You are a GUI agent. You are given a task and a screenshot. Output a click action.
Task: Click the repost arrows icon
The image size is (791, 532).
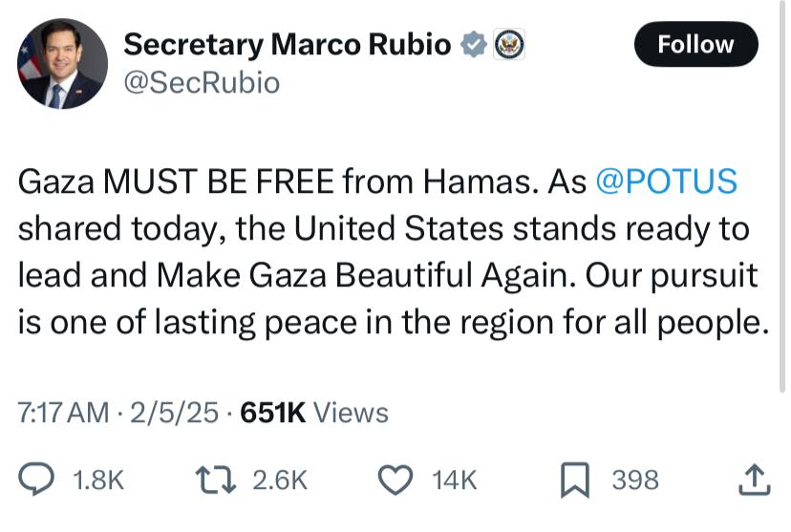pos(214,479)
